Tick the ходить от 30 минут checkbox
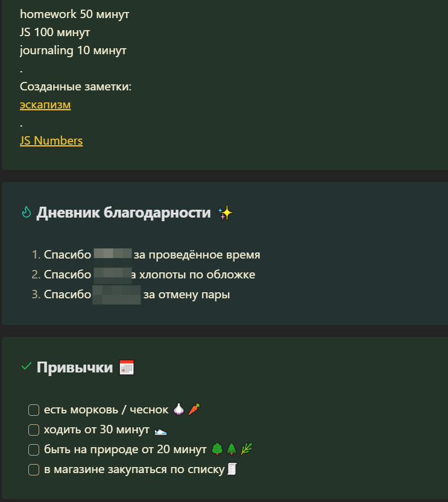 [34, 430]
